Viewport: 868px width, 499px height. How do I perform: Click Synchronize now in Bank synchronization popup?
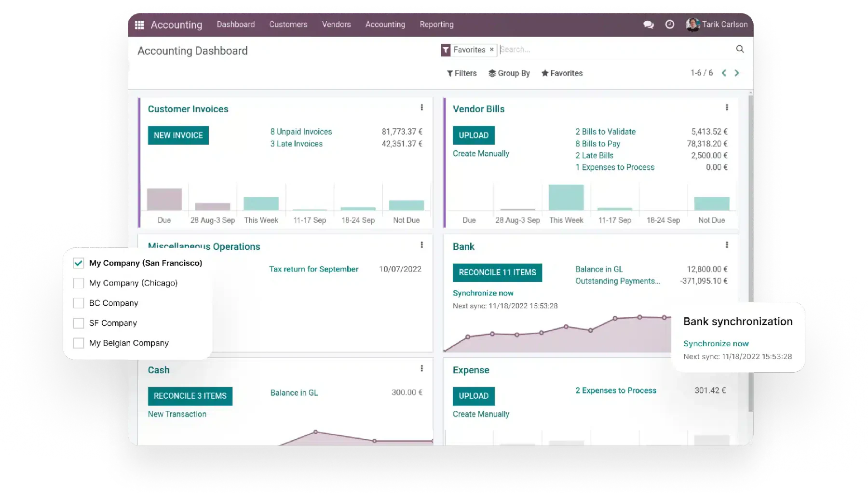point(716,344)
